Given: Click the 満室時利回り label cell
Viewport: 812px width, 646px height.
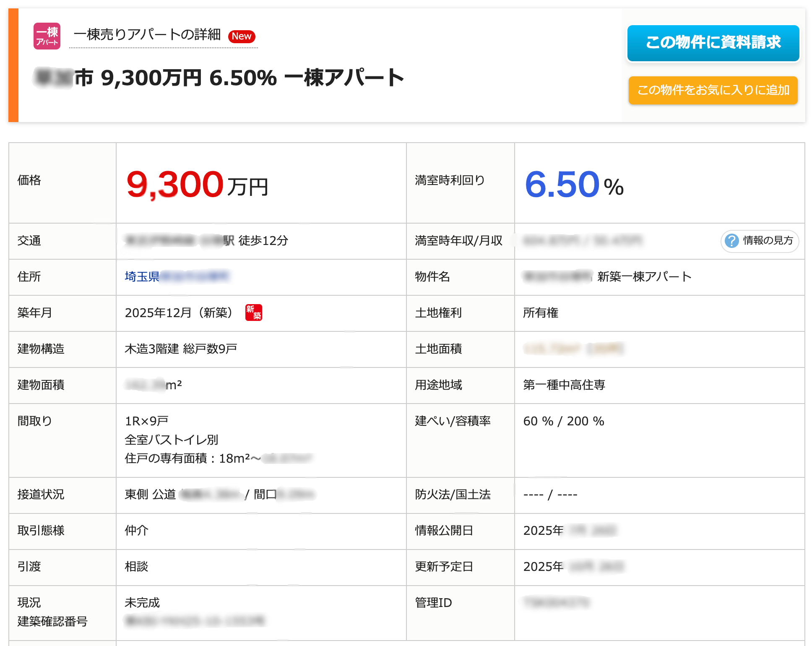Looking at the screenshot, I should [x=461, y=183].
